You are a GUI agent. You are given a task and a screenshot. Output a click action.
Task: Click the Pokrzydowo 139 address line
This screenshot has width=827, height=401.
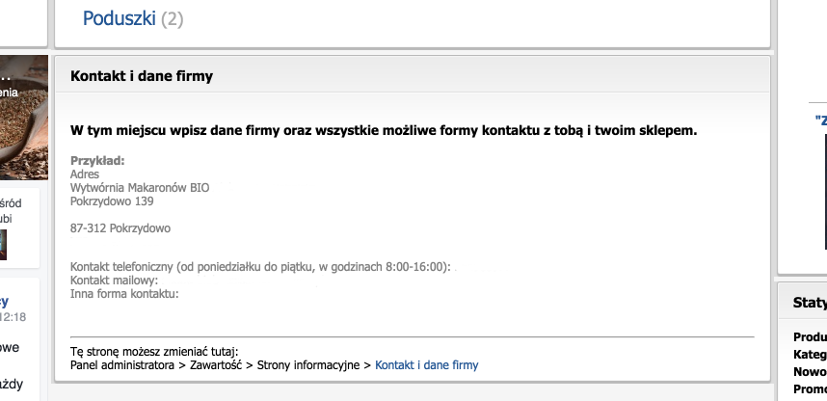pyautogui.click(x=111, y=201)
